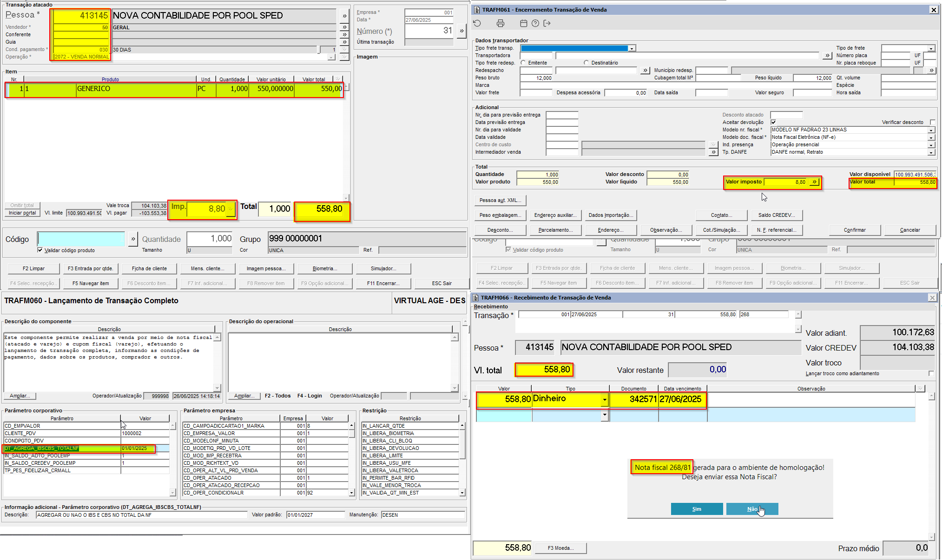This screenshot has height=560, width=942.
Task: Click the exit arrow icon in toolbar
Action: pyautogui.click(x=547, y=23)
